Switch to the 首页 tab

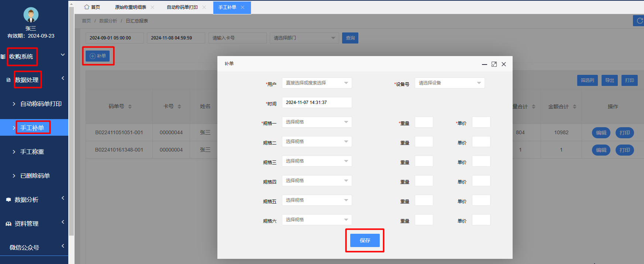pyautogui.click(x=92, y=7)
